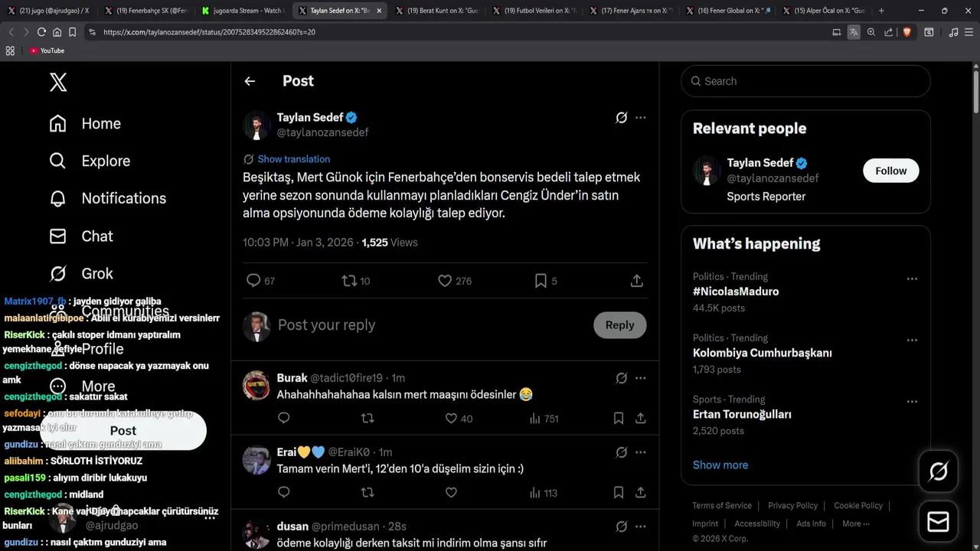Image resolution: width=980 pixels, height=551 pixels.
Task: Click the Post your reply field
Action: point(429,325)
